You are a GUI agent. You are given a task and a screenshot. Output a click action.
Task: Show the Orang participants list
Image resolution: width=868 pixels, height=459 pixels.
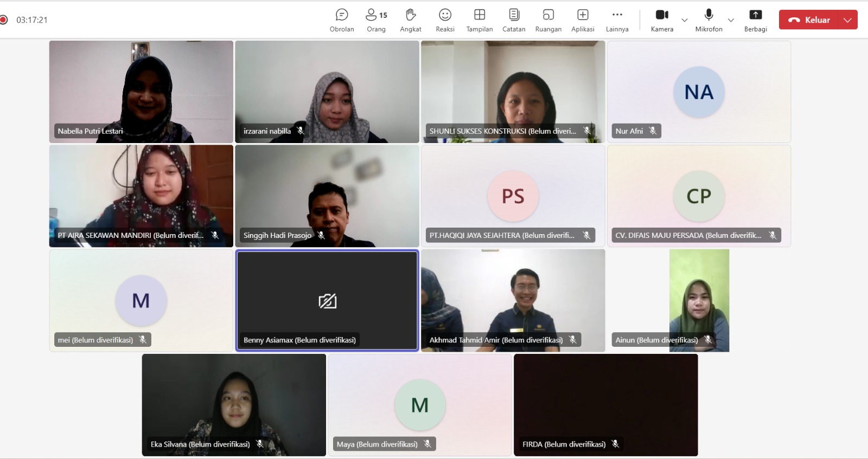(x=376, y=20)
